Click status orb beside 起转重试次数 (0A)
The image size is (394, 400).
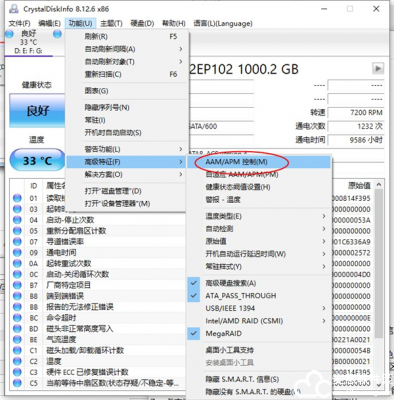point(17,263)
